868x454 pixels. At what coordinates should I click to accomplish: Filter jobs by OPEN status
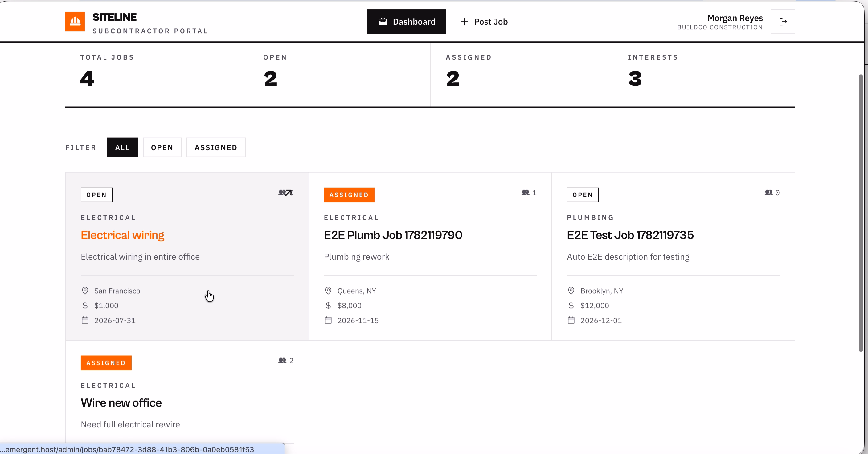tap(162, 147)
